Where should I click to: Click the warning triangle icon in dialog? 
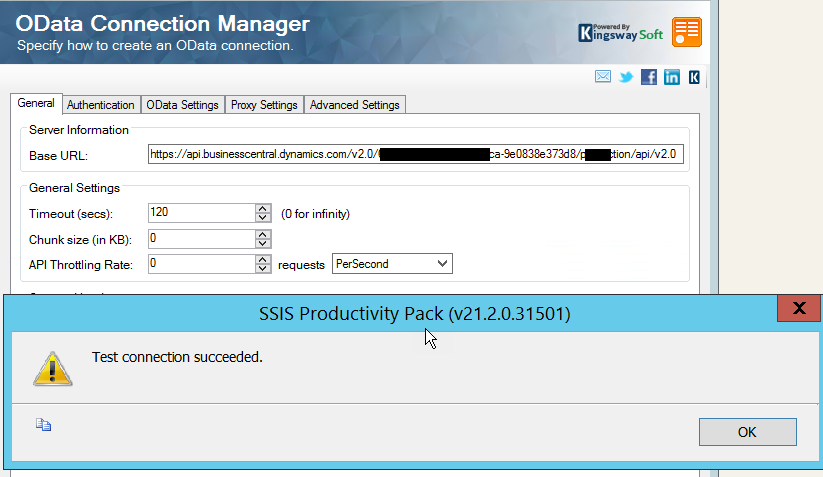(52, 369)
